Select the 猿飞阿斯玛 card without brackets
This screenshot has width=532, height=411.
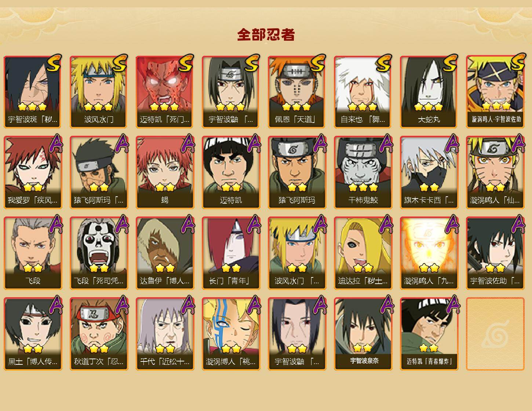pos(297,172)
